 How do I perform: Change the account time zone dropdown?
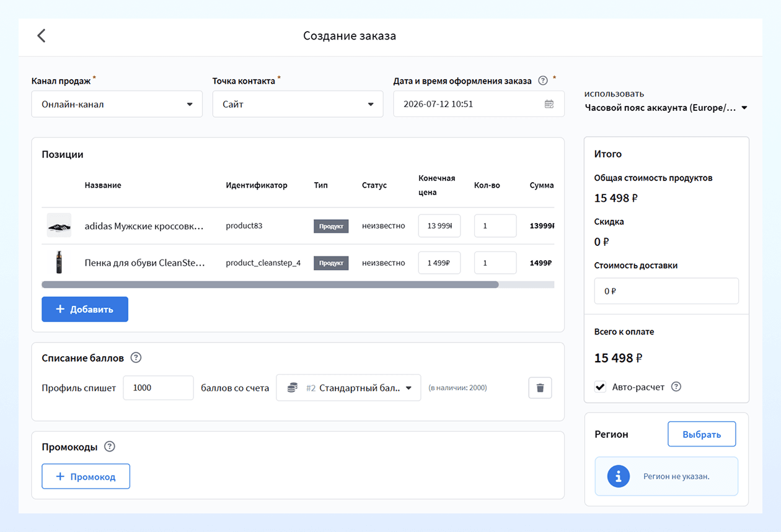pyautogui.click(x=666, y=108)
